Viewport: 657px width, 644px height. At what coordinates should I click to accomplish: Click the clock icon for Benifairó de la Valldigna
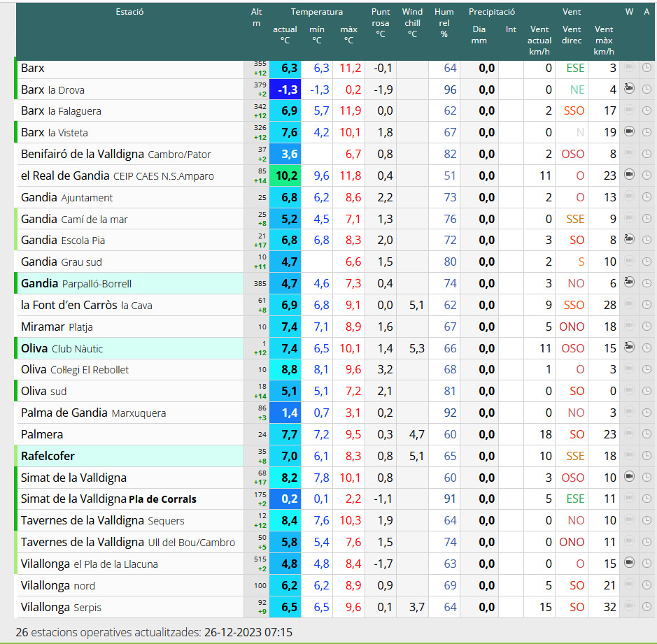click(647, 154)
